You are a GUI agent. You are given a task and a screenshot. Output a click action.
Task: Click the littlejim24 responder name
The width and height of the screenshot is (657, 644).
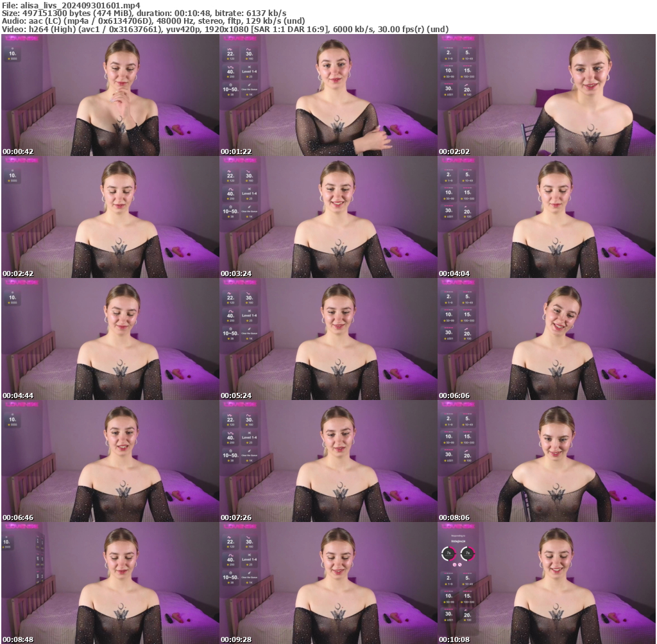459,541
